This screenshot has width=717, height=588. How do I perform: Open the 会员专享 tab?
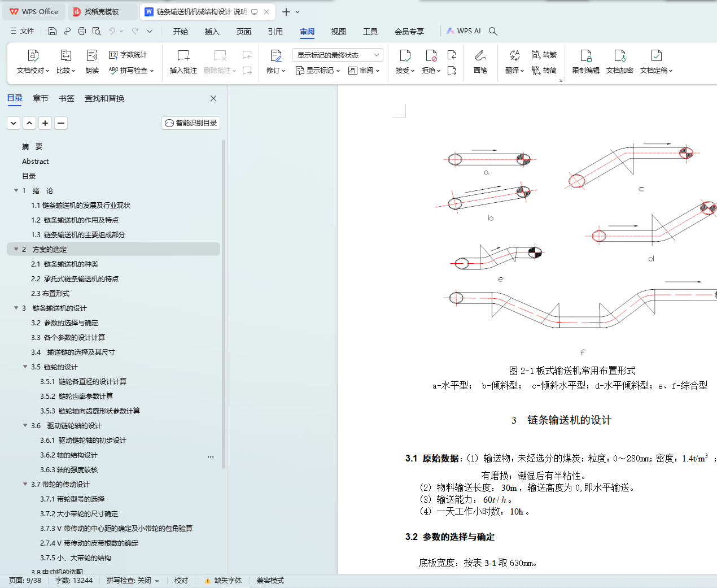[409, 32]
